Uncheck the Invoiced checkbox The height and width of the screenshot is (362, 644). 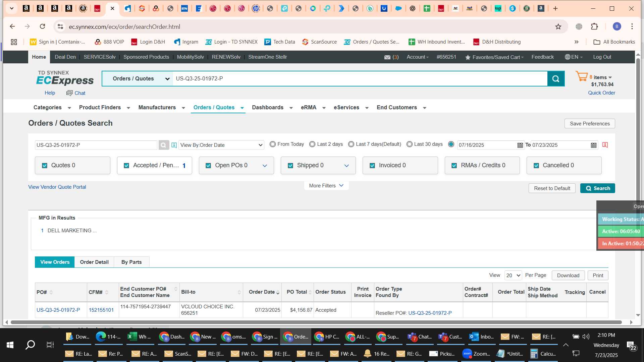[372, 166]
